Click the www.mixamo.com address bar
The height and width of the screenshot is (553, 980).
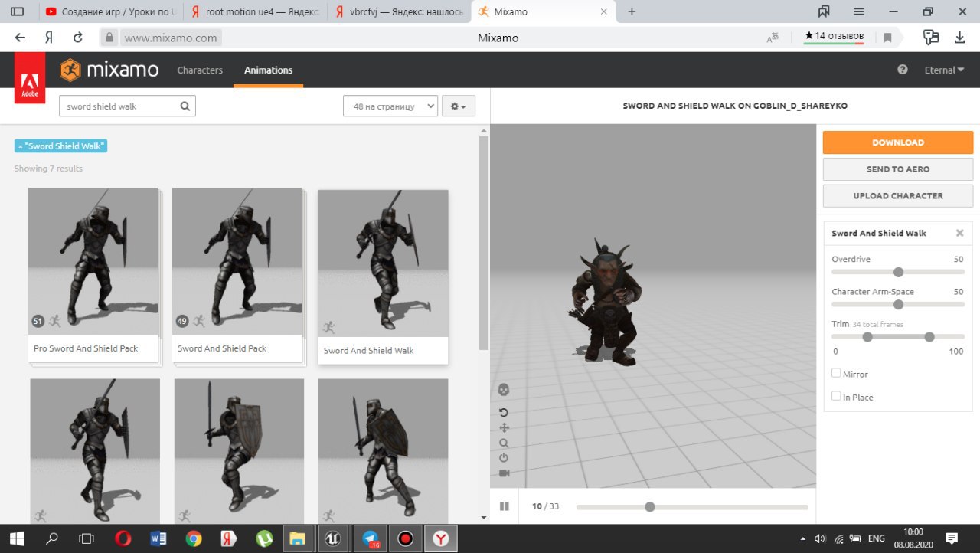point(171,38)
